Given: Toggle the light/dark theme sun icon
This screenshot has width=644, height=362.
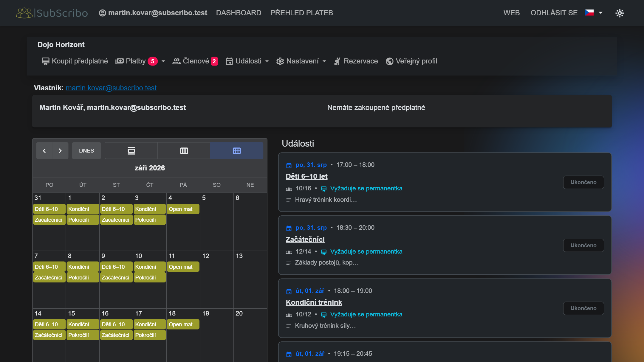Looking at the screenshot, I should (x=620, y=13).
